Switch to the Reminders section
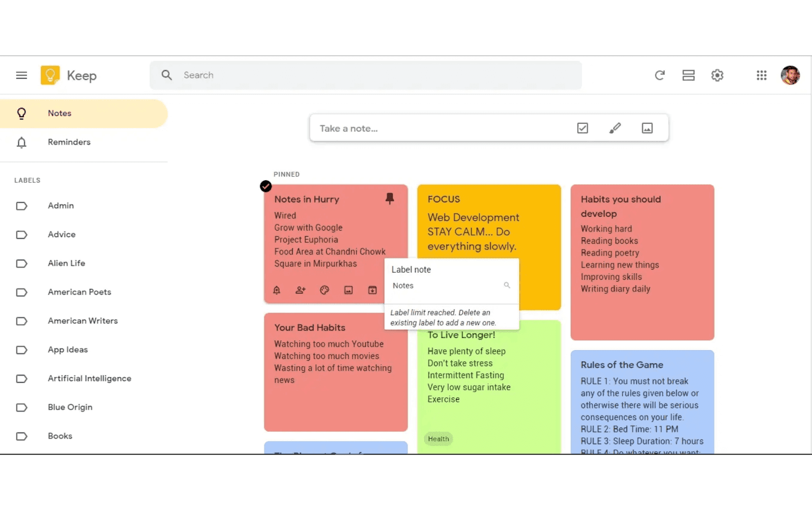Screen dimensions: 812x510 pyautogui.click(x=69, y=142)
